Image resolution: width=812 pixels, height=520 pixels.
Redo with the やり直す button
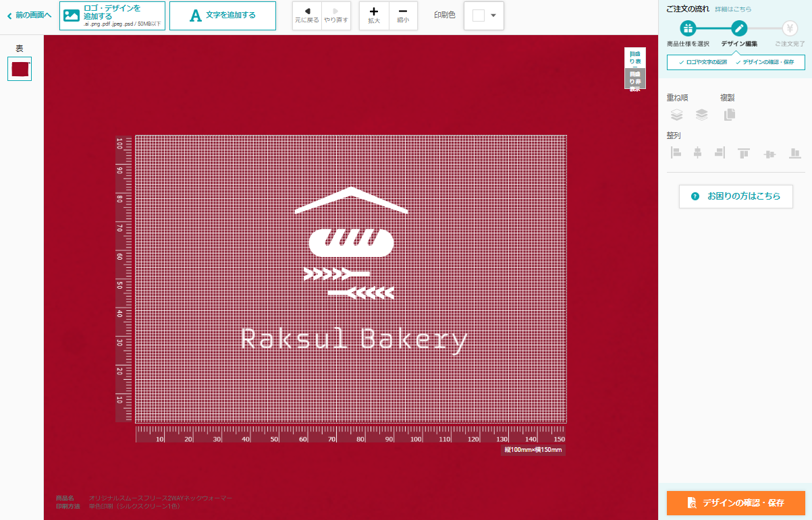pyautogui.click(x=335, y=16)
